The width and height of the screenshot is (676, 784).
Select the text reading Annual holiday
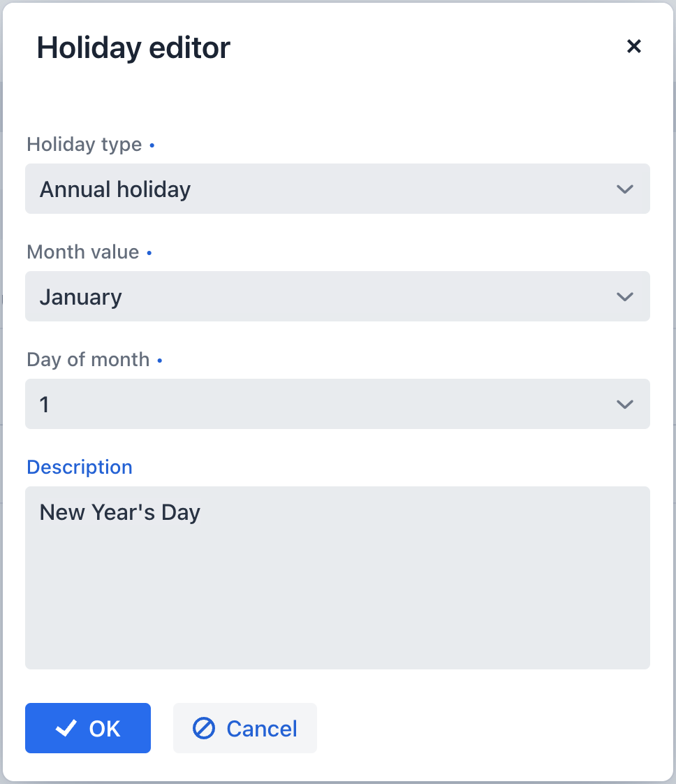(115, 189)
